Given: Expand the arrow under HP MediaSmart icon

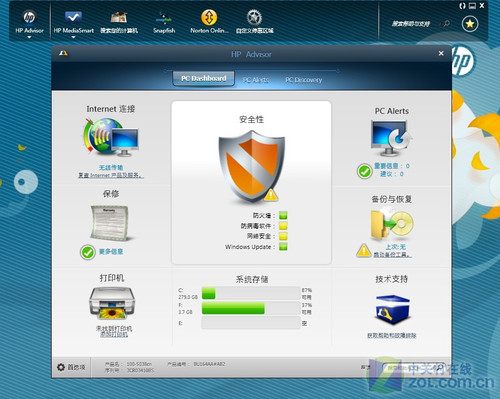Looking at the screenshot, I should 73,37.
